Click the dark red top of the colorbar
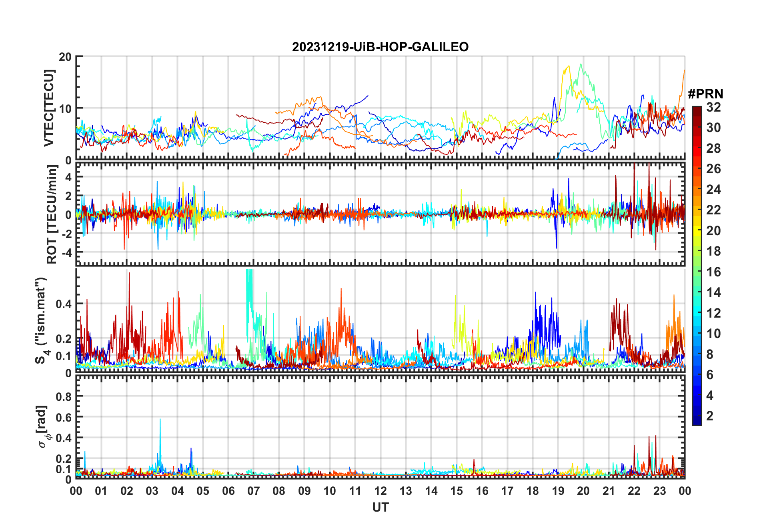Image resolution: width=761 pixels, height=532 pixels. coord(697,110)
